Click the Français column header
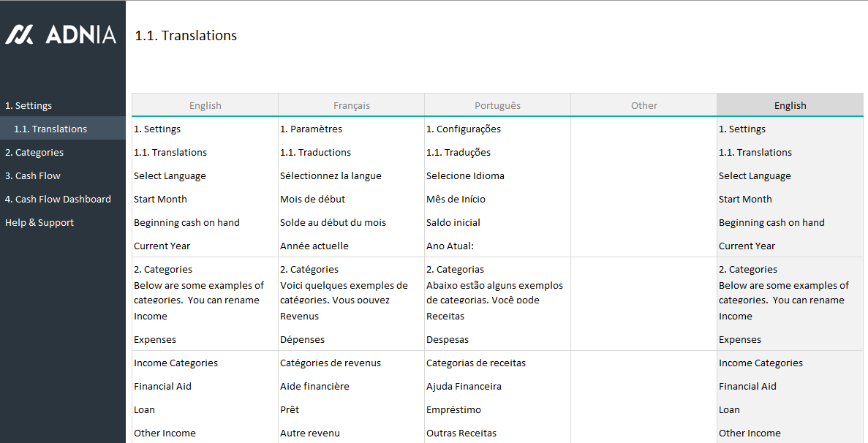Screen dimensions: 868x443 [351, 105]
